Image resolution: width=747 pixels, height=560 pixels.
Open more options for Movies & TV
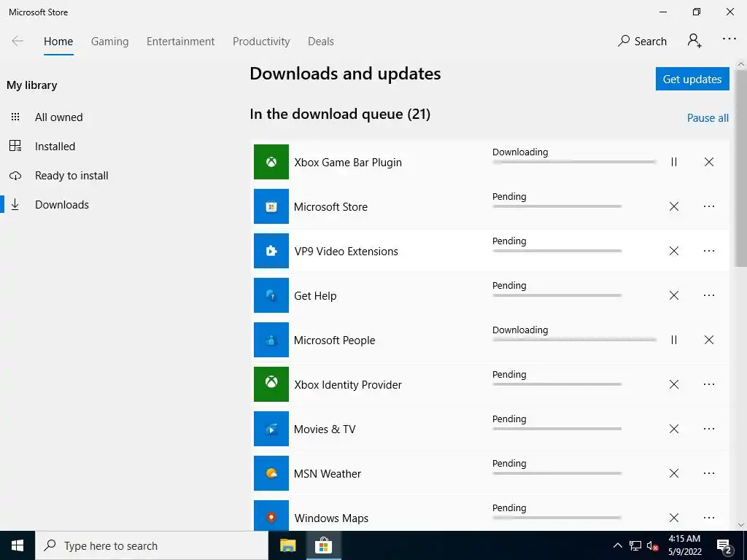pyautogui.click(x=709, y=429)
